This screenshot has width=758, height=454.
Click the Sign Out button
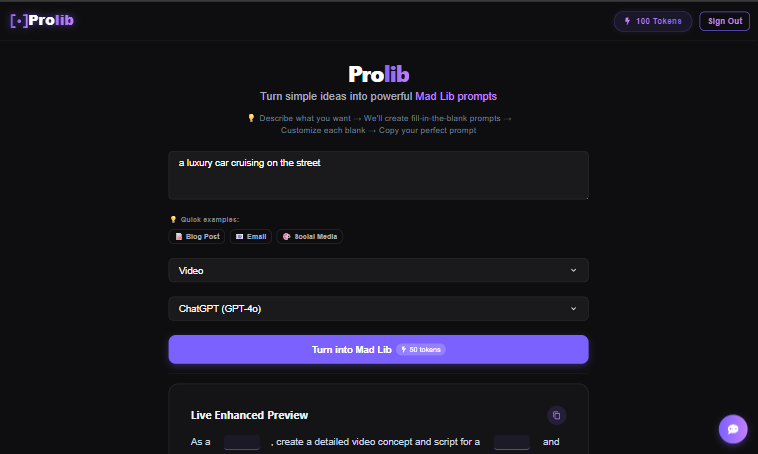coord(724,21)
